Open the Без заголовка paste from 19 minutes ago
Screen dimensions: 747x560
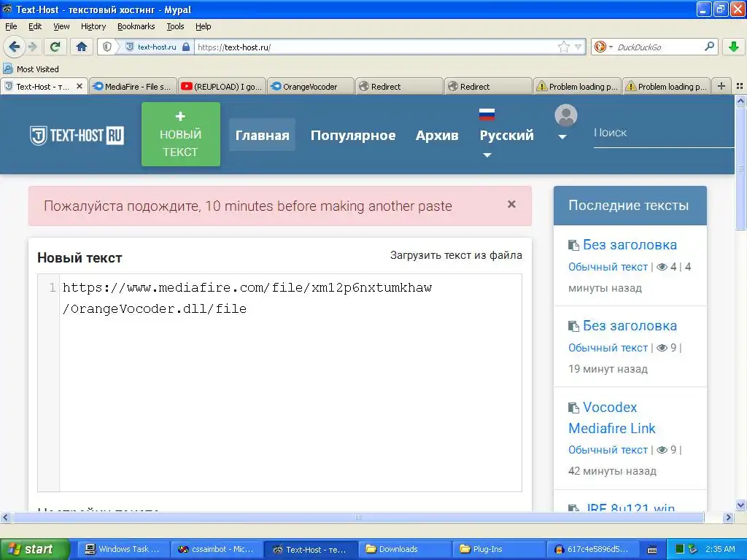click(630, 326)
